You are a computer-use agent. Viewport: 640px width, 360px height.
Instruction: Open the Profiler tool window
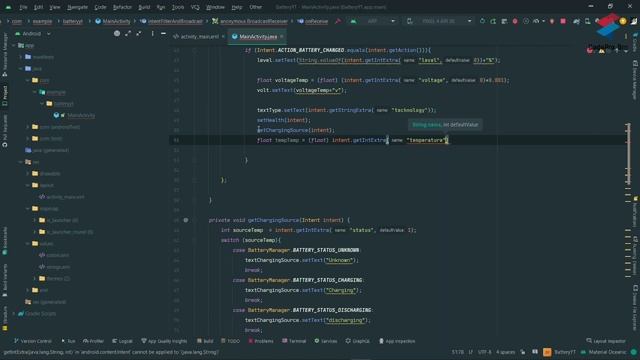point(93,341)
